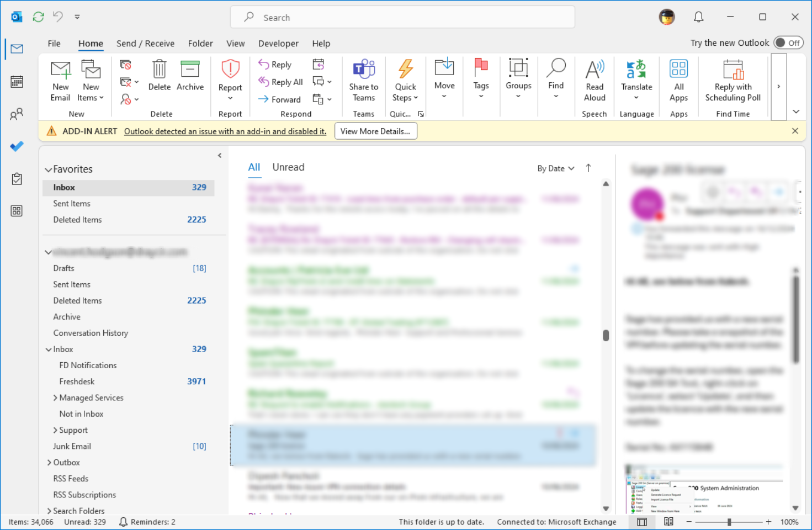Switch to the Developer tab
The width and height of the screenshot is (812, 530).
click(x=278, y=44)
